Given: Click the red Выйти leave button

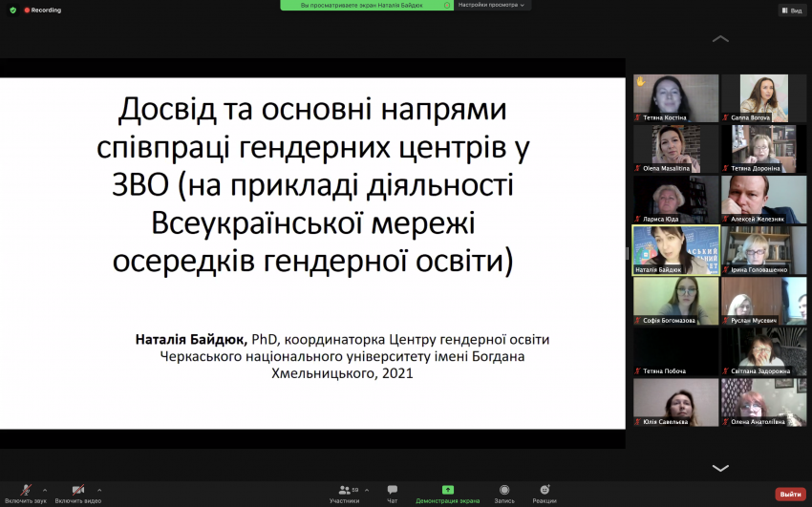Looking at the screenshot, I should tap(791, 494).
